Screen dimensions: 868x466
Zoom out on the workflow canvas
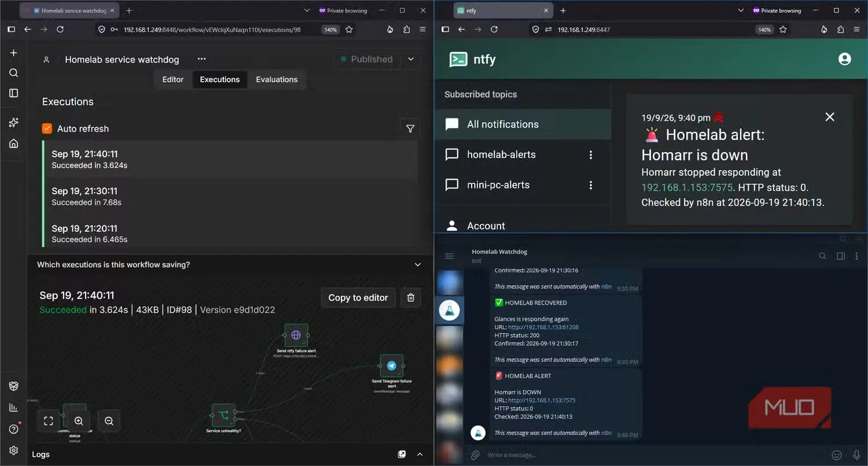pyautogui.click(x=109, y=421)
